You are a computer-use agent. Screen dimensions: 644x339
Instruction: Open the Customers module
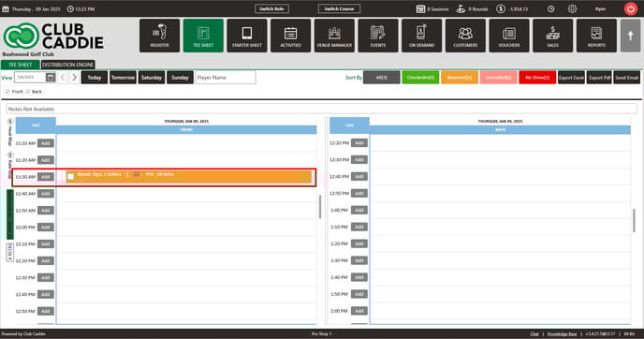465,36
